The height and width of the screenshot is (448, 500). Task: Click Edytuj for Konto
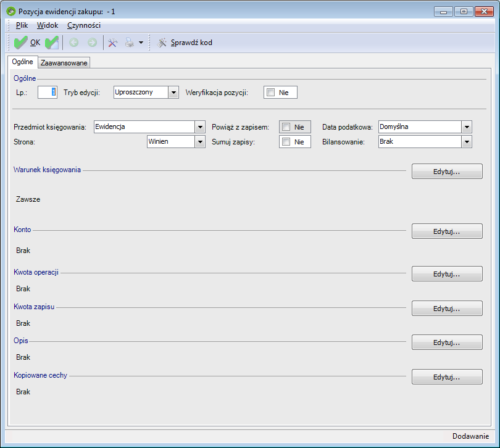point(447,231)
